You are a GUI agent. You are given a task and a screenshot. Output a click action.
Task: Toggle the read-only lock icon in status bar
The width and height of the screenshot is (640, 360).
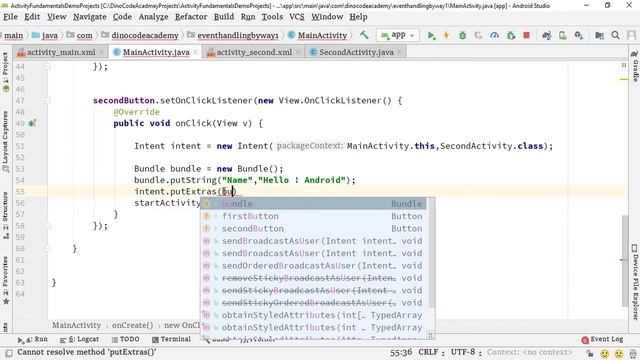point(589,353)
